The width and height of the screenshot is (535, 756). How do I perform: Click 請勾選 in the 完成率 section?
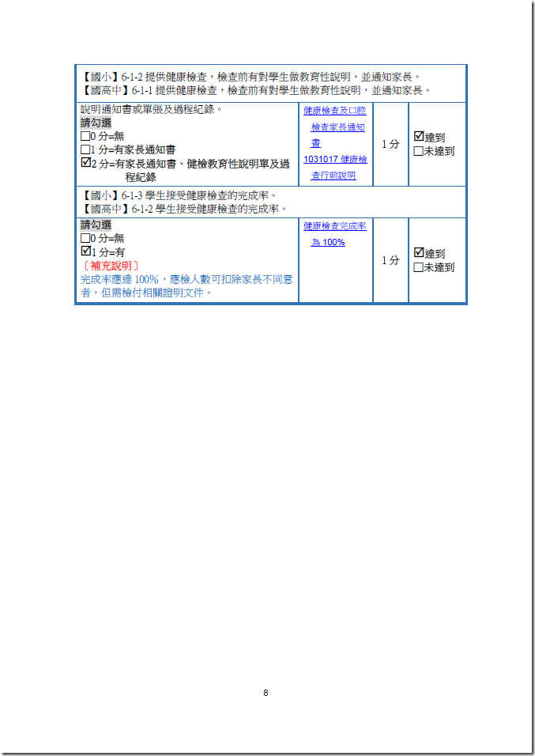point(96,225)
